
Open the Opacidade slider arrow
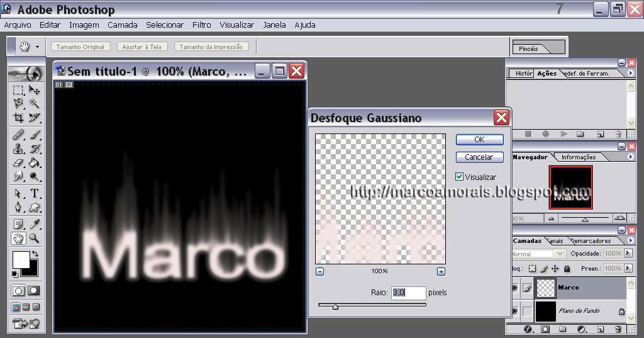(x=628, y=253)
